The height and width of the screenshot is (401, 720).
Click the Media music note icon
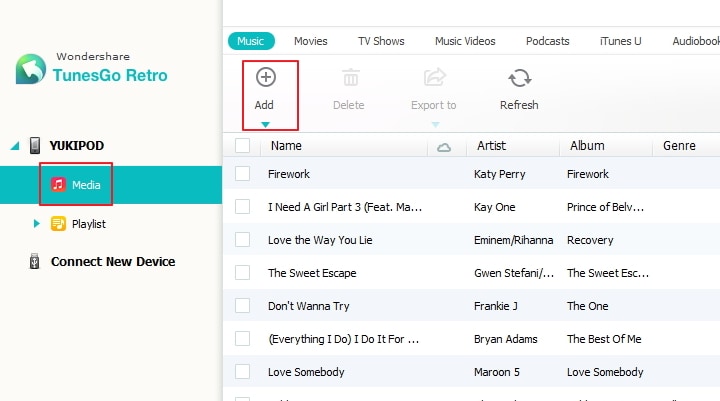tap(58, 185)
